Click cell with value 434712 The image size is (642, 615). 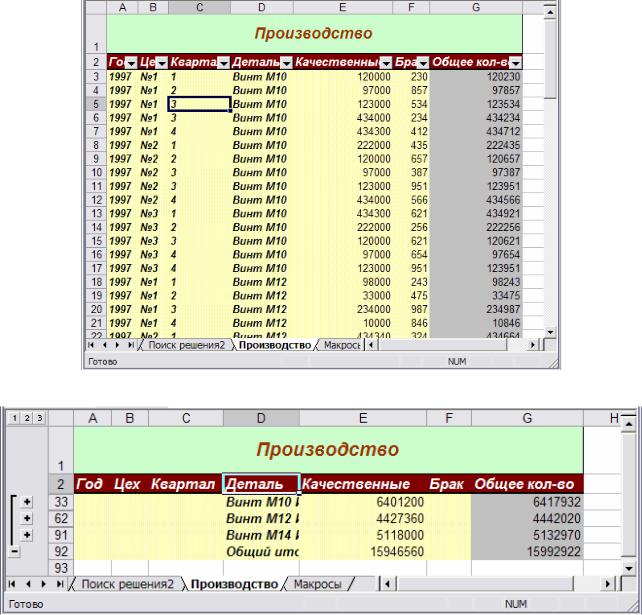coord(476,131)
